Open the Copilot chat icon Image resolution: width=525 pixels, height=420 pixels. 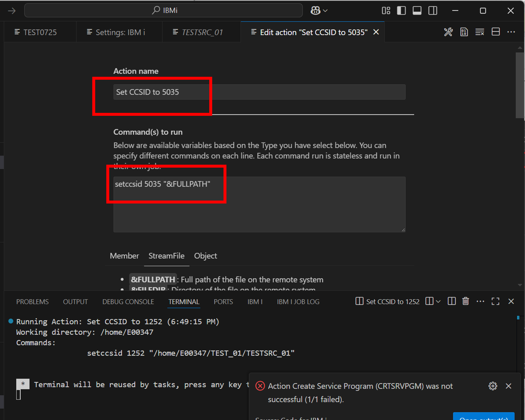[315, 10]
